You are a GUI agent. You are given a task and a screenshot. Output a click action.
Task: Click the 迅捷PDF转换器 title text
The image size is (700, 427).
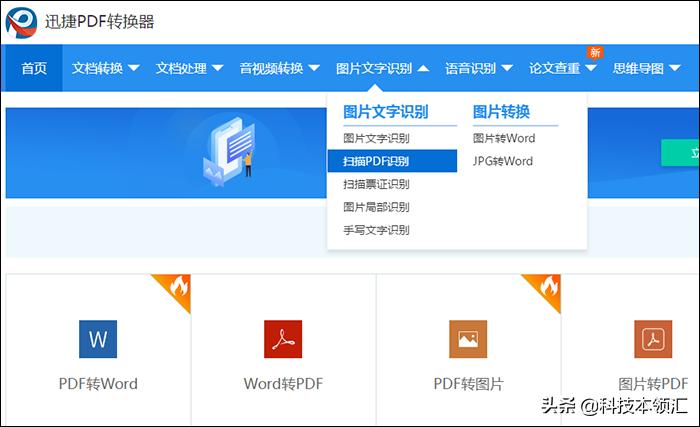[x=99, y=21]
